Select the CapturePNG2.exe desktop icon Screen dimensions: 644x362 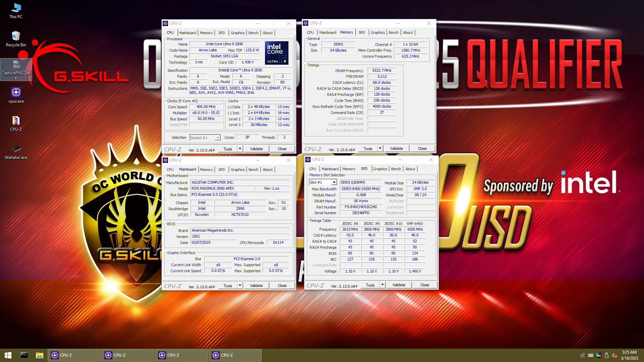coord(16,70)
